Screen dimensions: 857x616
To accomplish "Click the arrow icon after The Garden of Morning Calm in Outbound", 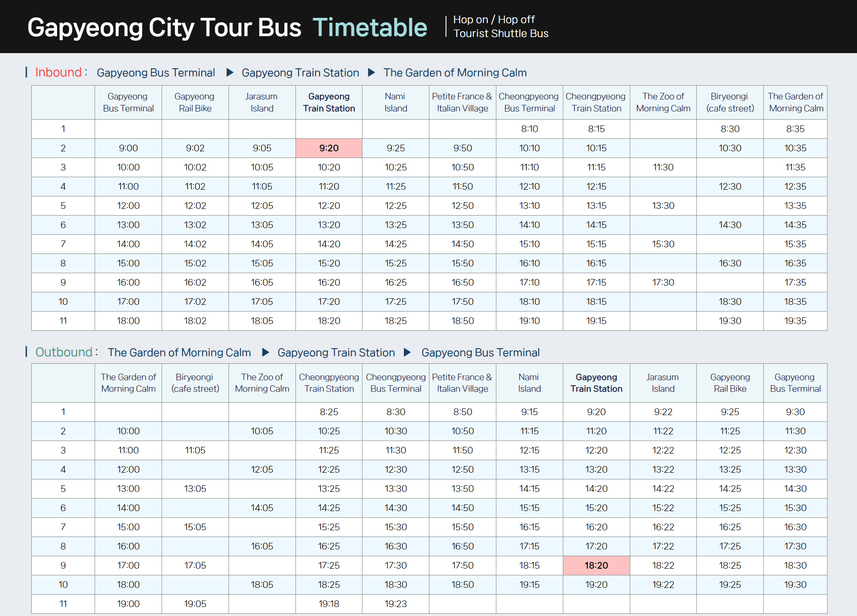I will (266, 352).
